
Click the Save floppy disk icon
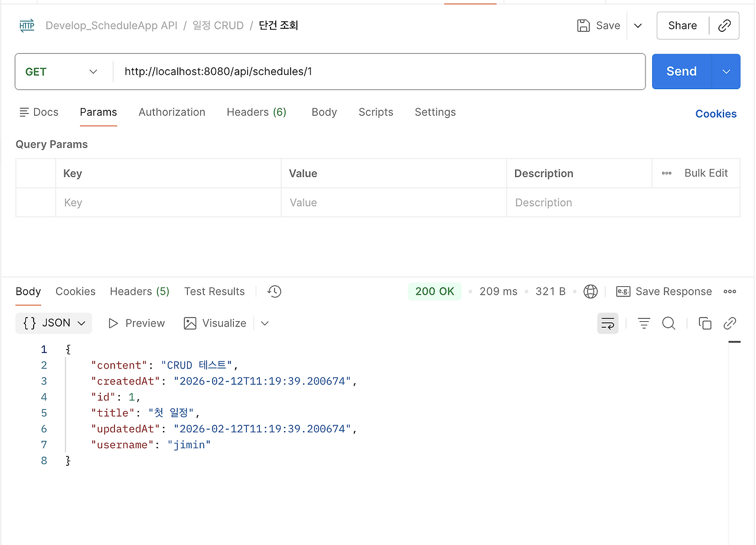point(584,25)
